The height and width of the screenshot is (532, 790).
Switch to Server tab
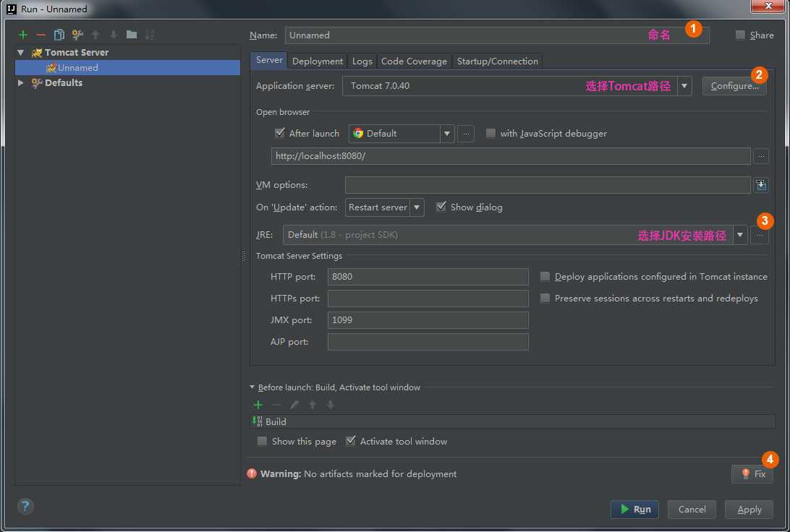coord(269,60)
